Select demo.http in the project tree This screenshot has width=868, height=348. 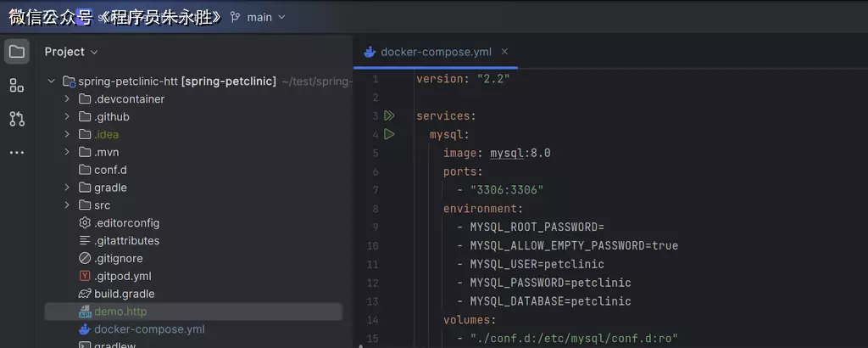click(x=120, y=312)
